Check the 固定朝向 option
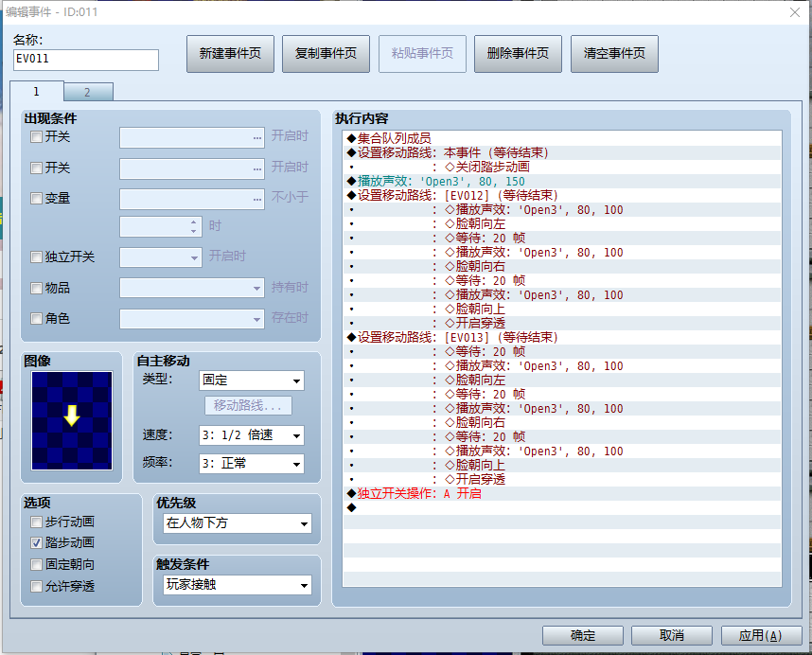Image resolution: width=812 pixels, height=655 pixels. (x=36, y=564)
